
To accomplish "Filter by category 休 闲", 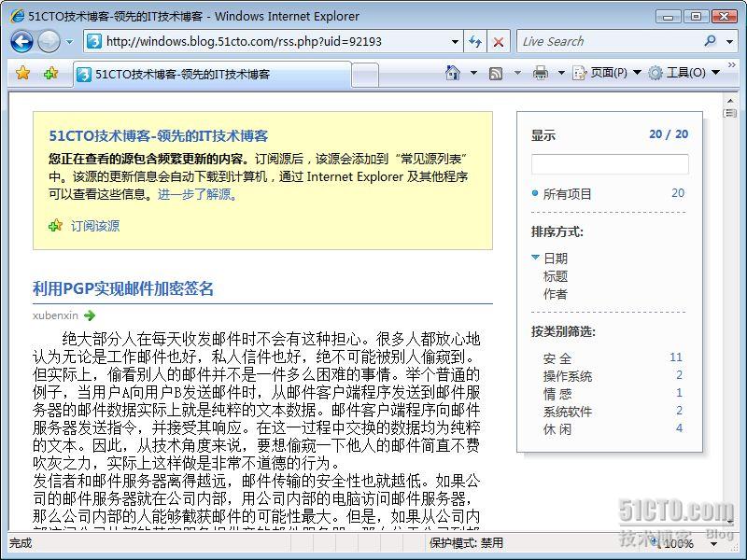I will 557,429.
